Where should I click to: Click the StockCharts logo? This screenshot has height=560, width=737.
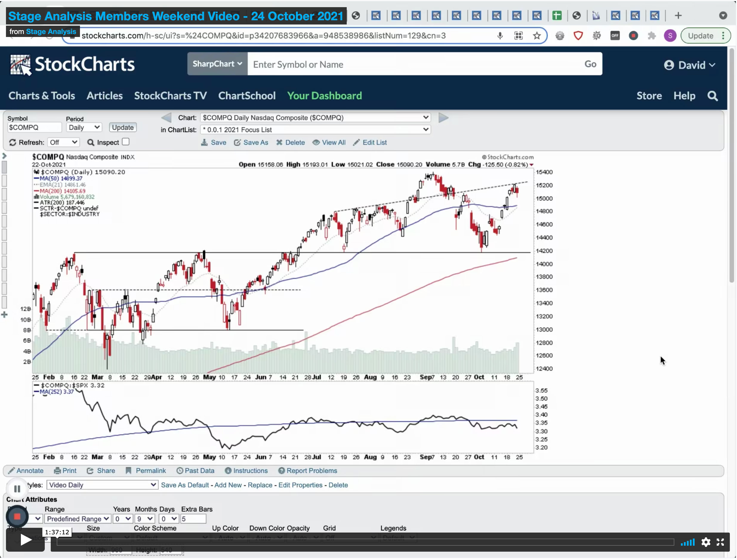point(72,65)
